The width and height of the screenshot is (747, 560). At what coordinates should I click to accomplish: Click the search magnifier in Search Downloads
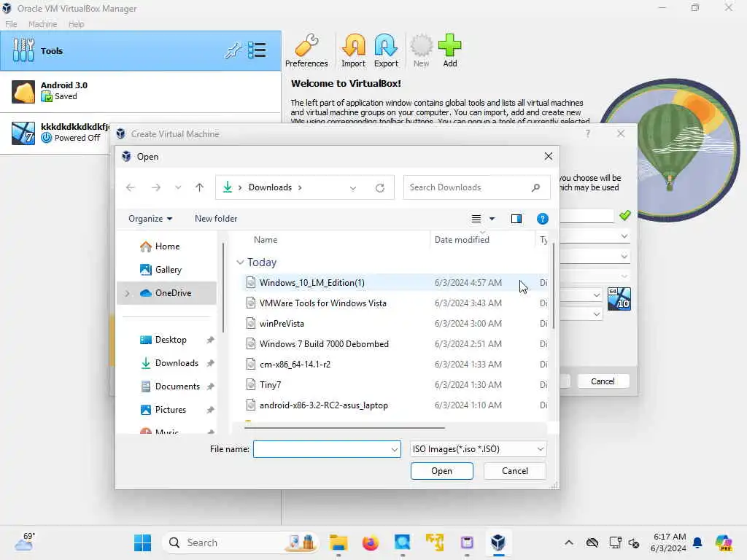pyautogui.click(x=536, y=187)
